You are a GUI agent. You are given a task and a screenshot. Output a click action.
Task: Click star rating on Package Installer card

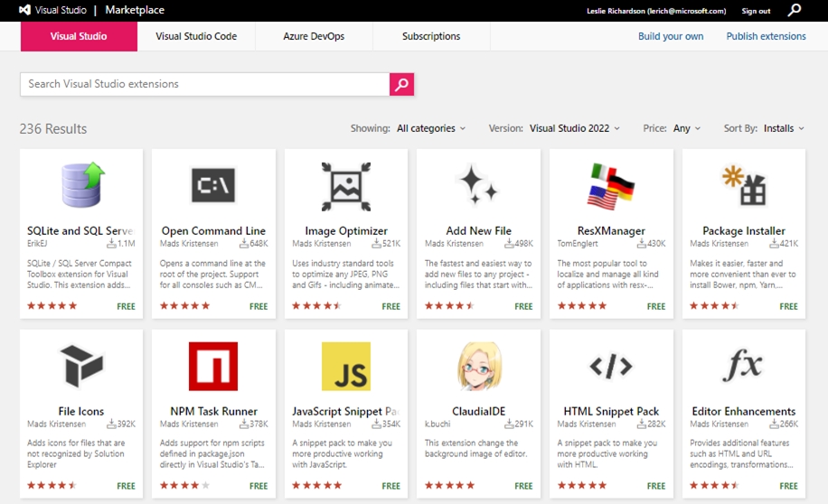pos(714,305)
